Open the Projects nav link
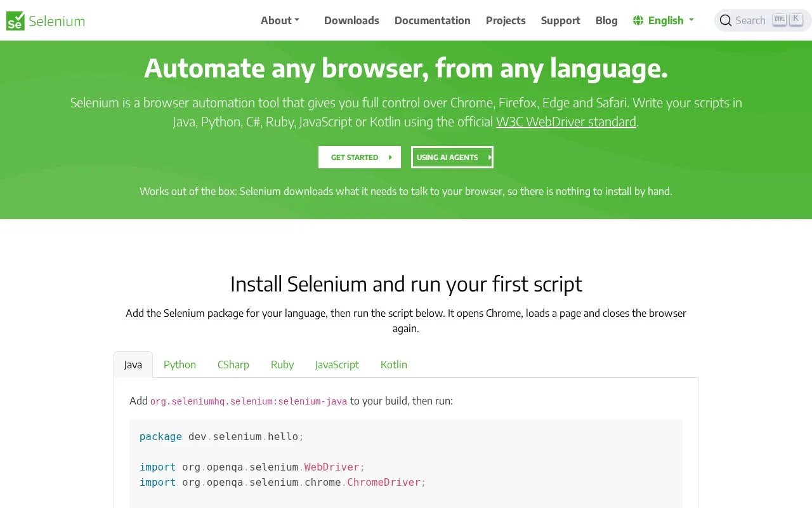This screenshot has width=812, height=508. [506, 20]
